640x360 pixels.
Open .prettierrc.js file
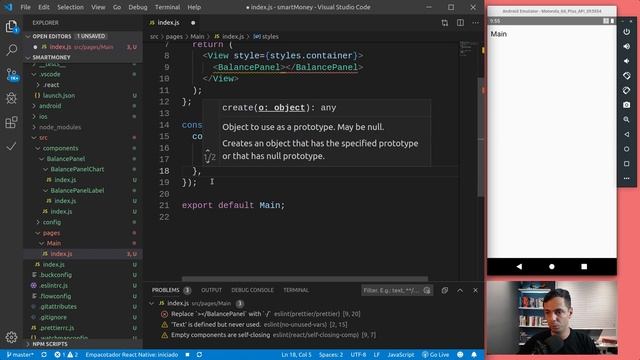point(57,328)
